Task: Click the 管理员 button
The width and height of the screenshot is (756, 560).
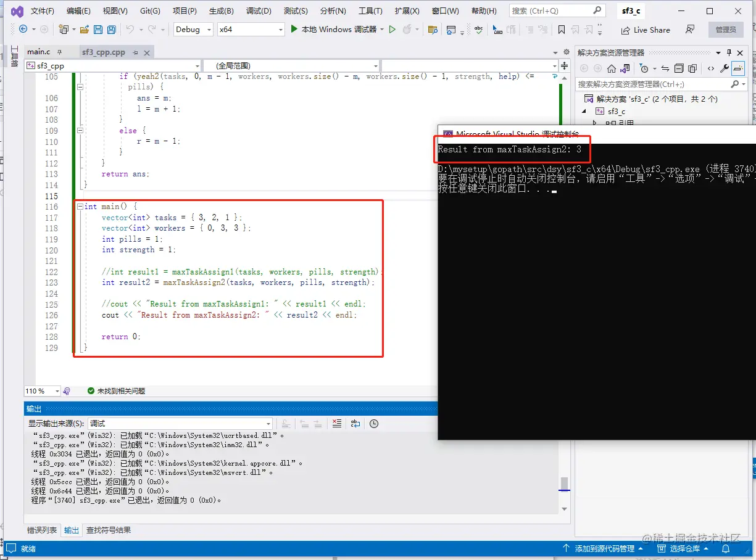Action: pyautogui.click(x=726, y=30)
